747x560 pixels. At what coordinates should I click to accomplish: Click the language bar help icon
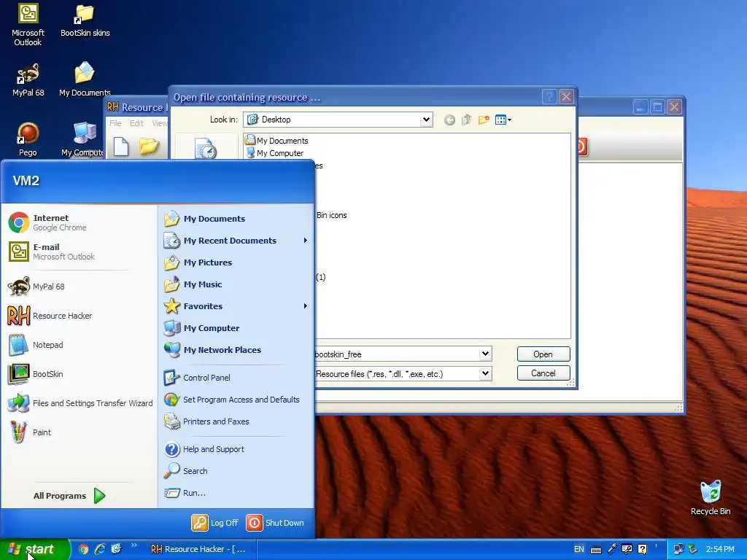click(x=642, y=550)
